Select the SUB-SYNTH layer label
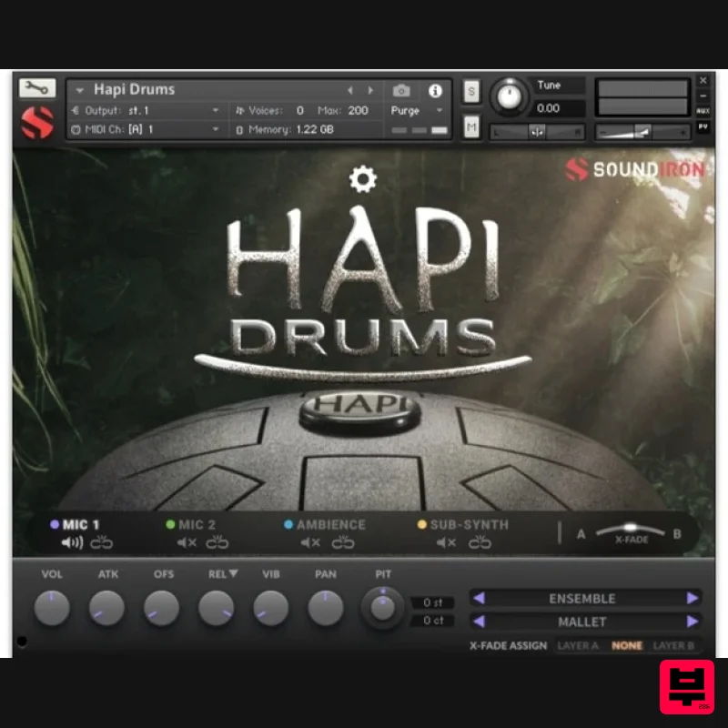 click(469, 525)
